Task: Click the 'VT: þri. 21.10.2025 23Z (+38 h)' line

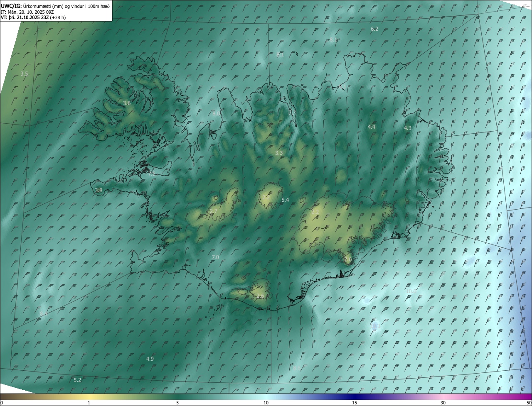Action: pos(33,17)
